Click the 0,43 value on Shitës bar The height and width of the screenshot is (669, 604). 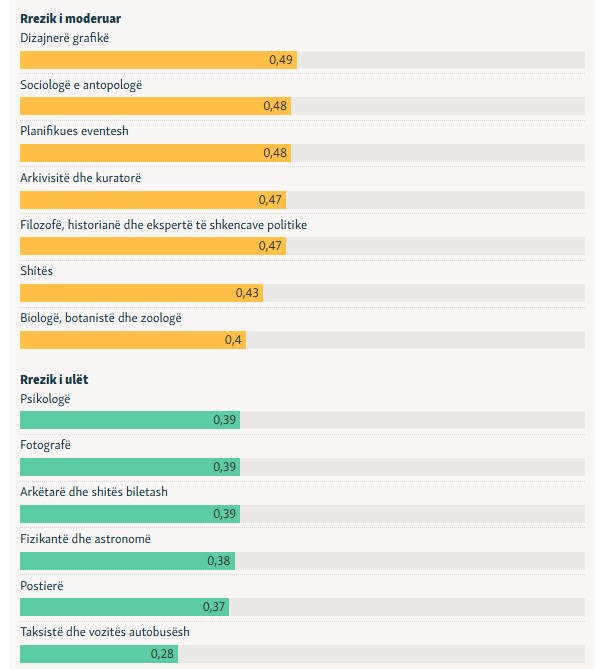tap(247, 293)
